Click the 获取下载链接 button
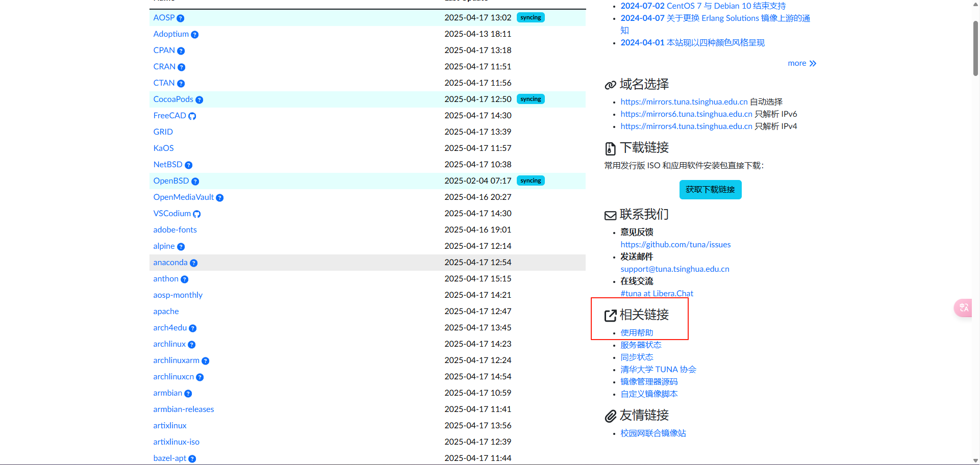The image size is (980, 465). click(710, 189)
